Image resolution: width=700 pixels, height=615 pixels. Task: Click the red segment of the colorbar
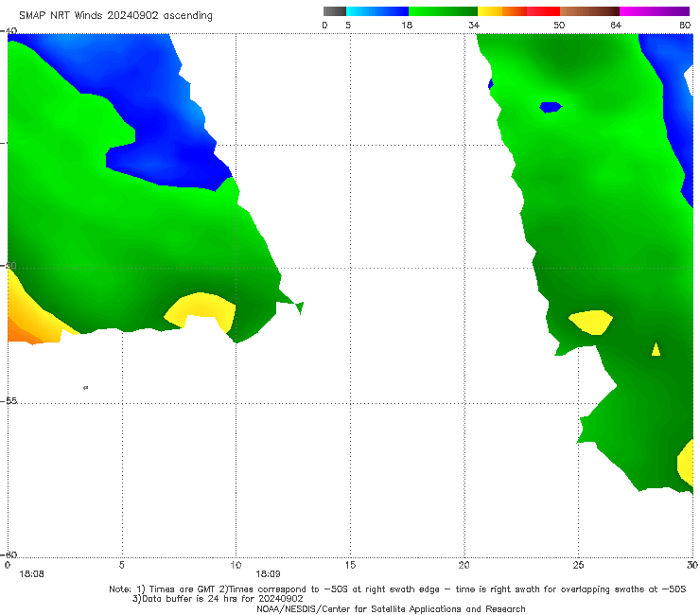coord(543,11)
